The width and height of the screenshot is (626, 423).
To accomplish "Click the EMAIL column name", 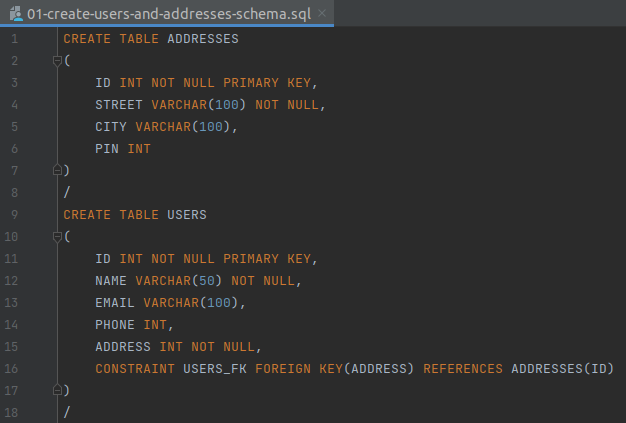I will click(115, 302).
